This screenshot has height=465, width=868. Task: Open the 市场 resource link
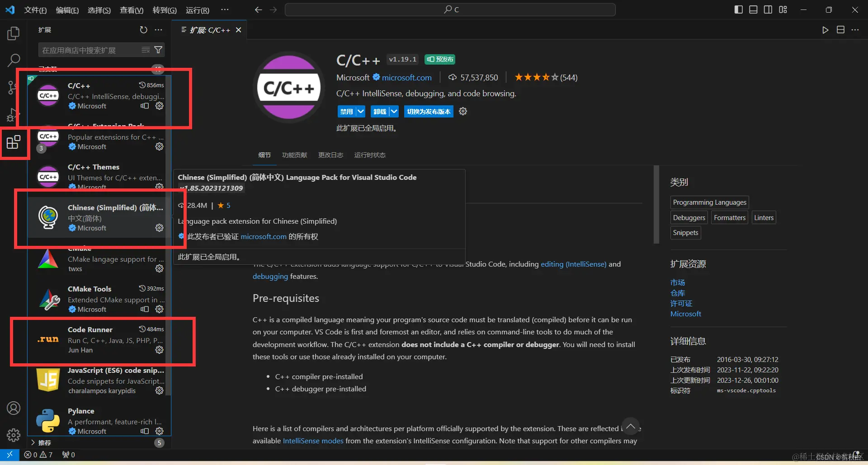click(678, 282)
